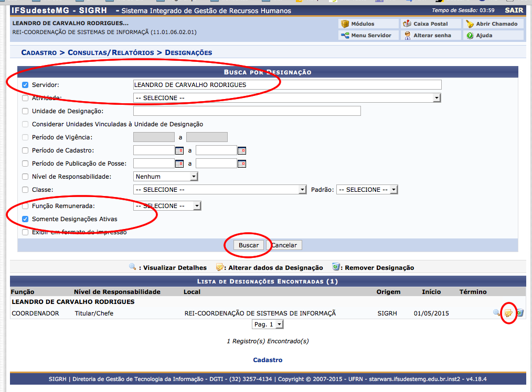This screenshot has height=392, width=532.
Task: Click the edit designation icon in the result row
Action: coord(508,313)
